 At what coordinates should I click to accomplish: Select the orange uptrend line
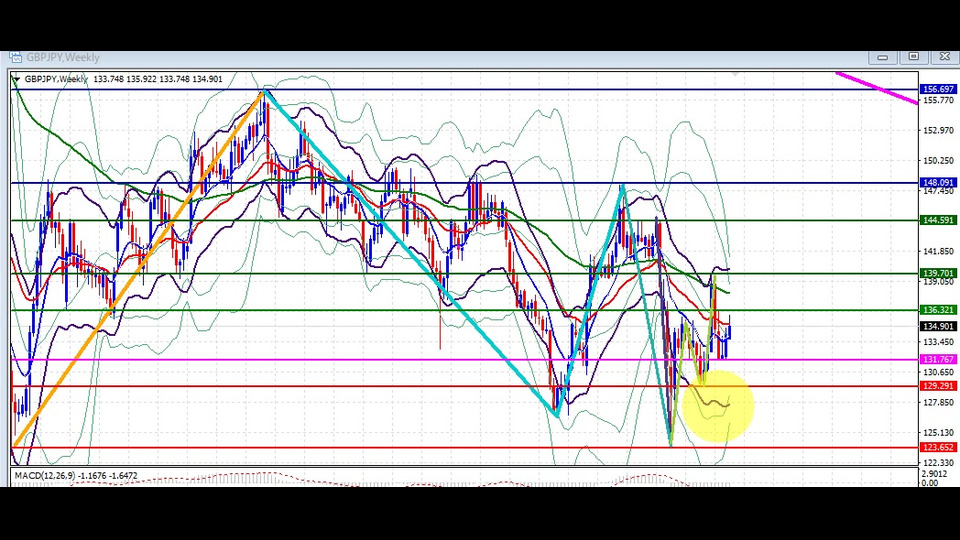[x=139, y=268]
